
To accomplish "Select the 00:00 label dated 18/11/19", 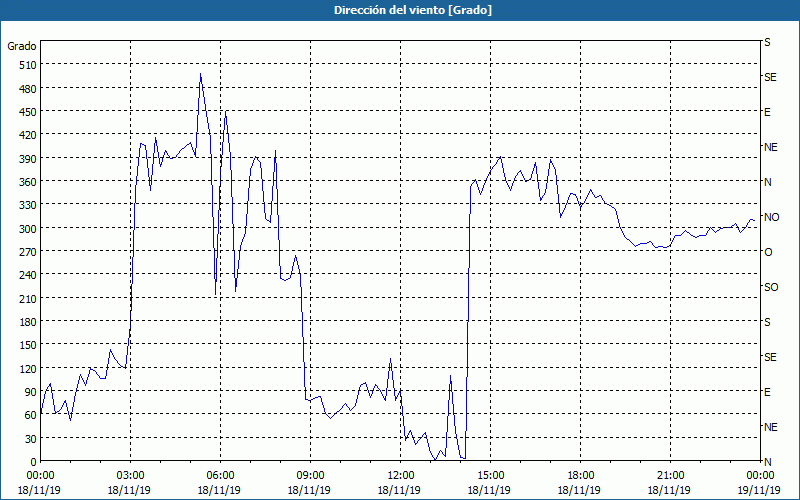I will tap(40, 476).
